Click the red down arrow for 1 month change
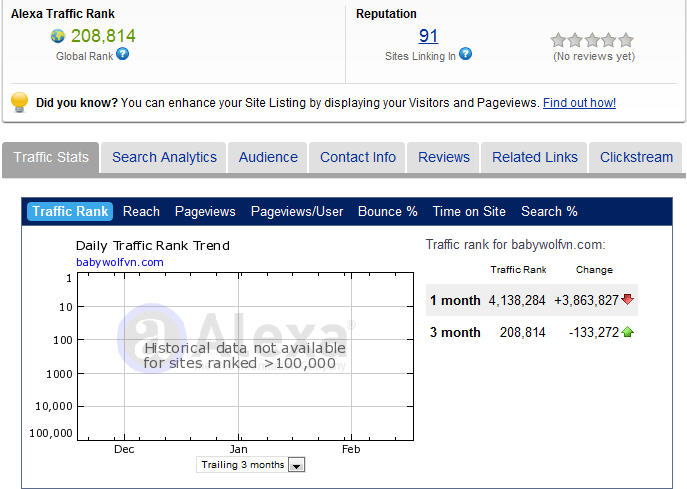687x489 pixels. tap(627, 299)
